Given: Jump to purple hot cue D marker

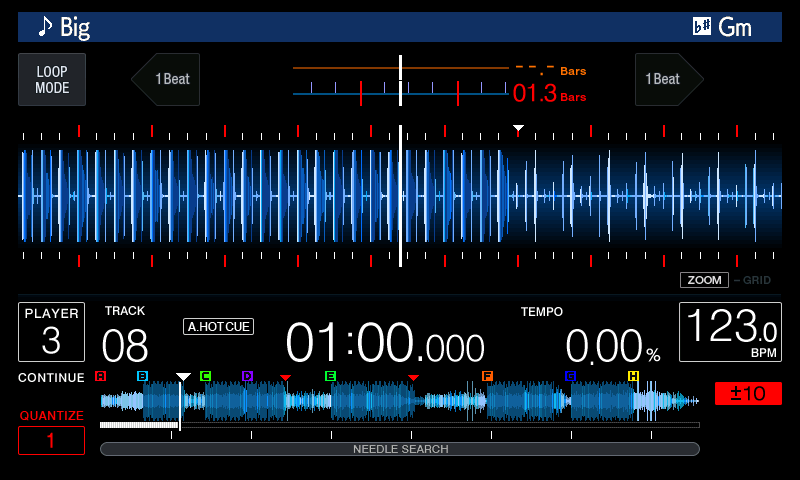Looking at the screenshot, I should click(247, 376).
